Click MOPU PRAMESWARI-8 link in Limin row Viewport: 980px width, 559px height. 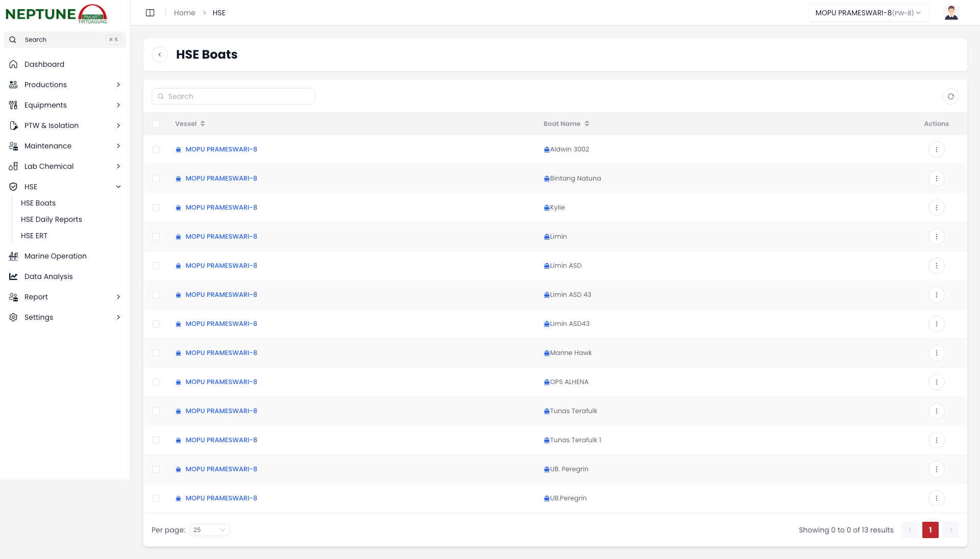221,237
